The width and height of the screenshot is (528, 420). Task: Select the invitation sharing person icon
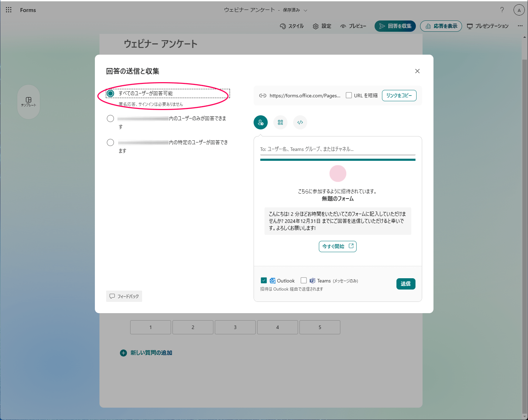tap(260, 122)
